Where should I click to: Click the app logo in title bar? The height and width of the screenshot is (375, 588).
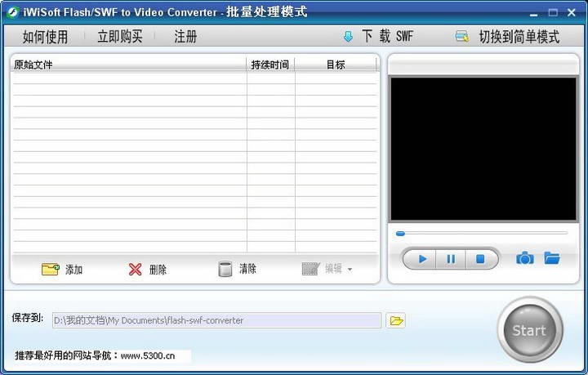coord(13,12)
